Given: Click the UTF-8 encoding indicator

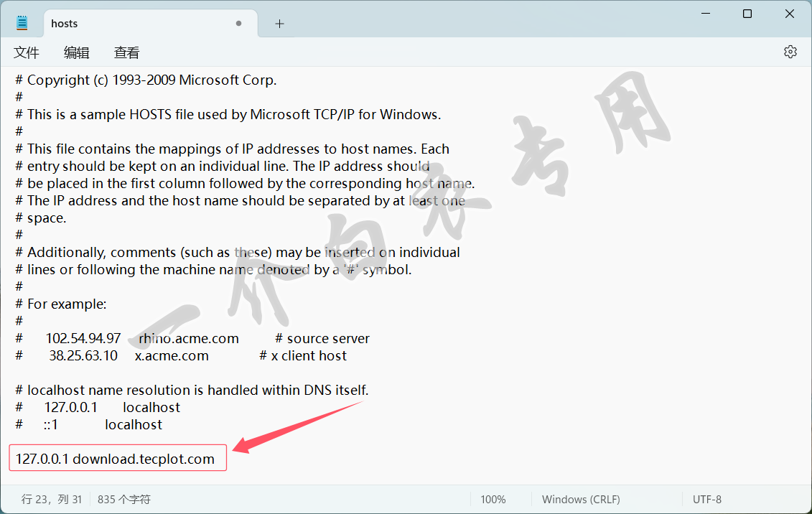Looking at the screenshot, I should pyautogui.click(x=707, y=500).
